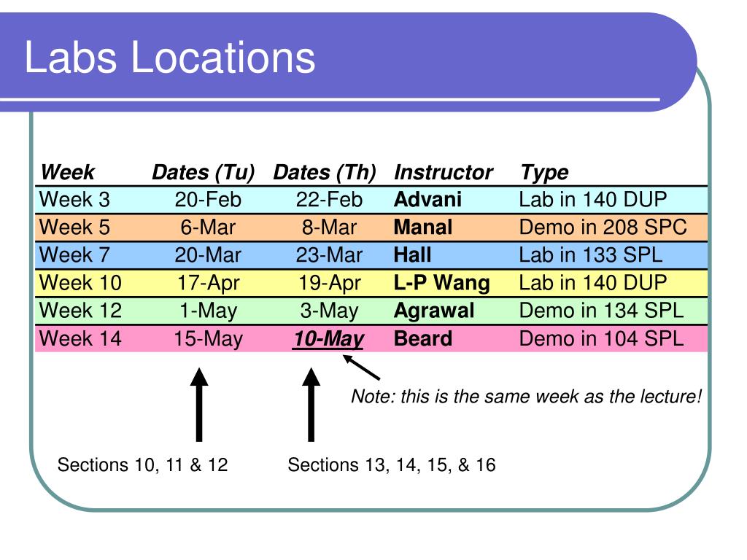Click the underlined "10-May" date
The width and height of the screenshot is (747, 560).
pos(328,339)
